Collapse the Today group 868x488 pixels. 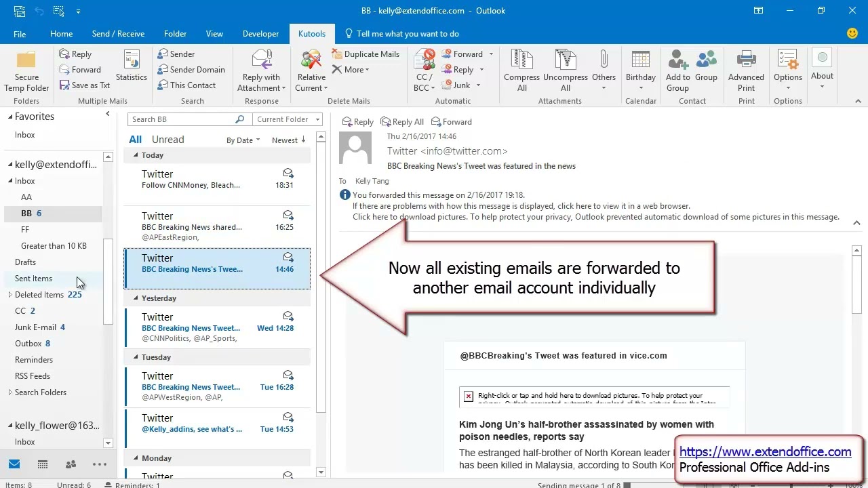[136, 155]
